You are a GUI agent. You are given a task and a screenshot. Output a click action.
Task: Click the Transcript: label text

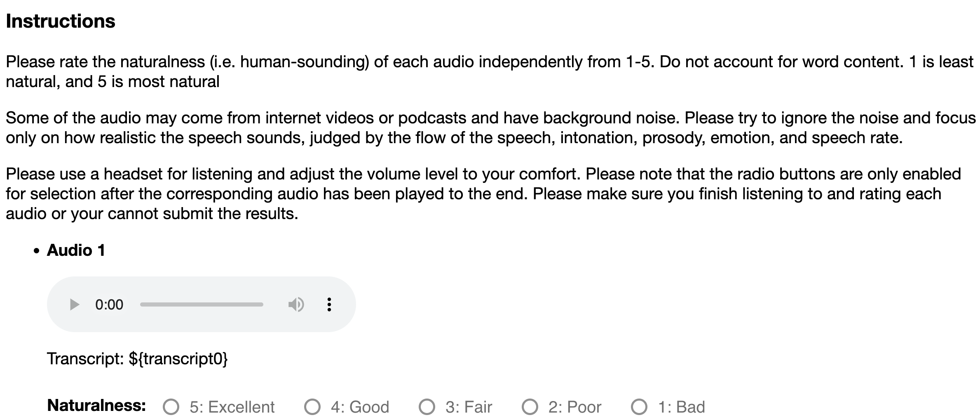[x=85, y=359]
